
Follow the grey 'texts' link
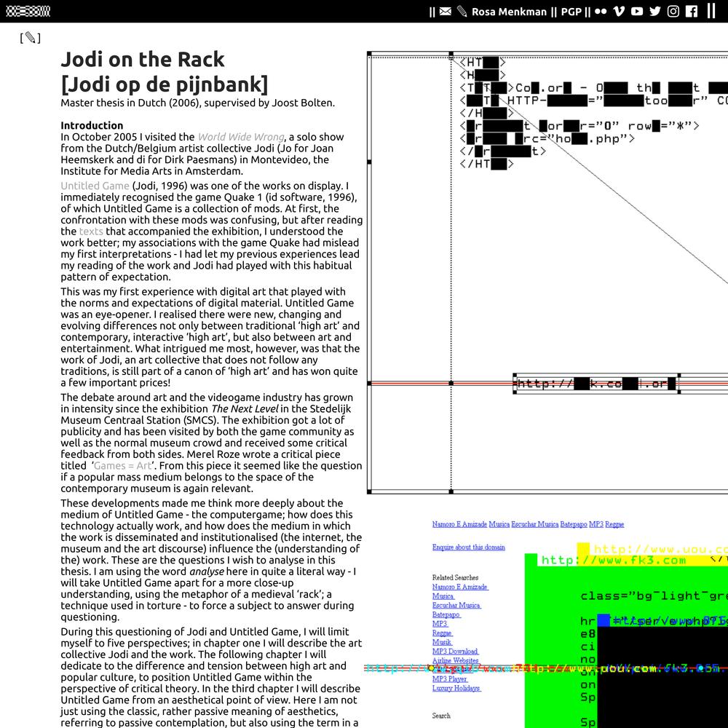pos(91,232)
